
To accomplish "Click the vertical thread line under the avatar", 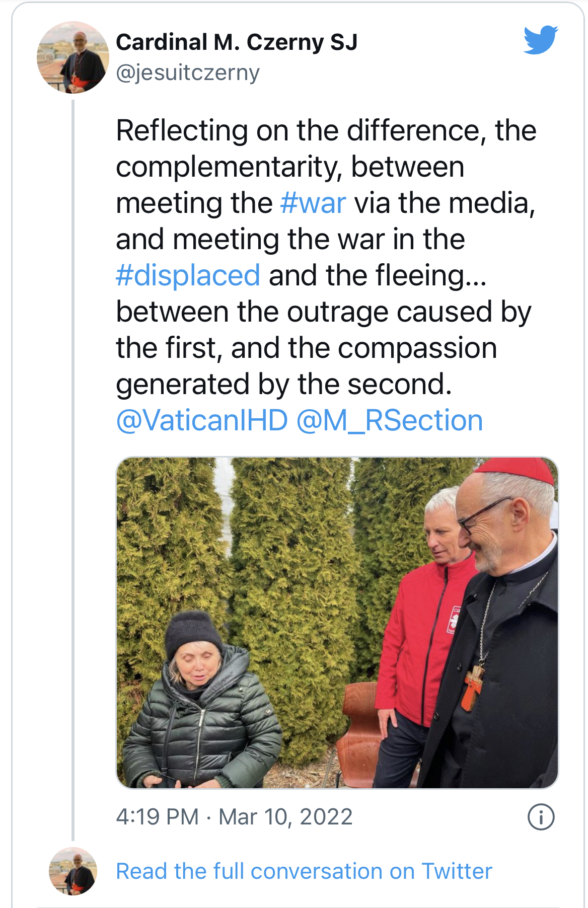I will (73, 470).
